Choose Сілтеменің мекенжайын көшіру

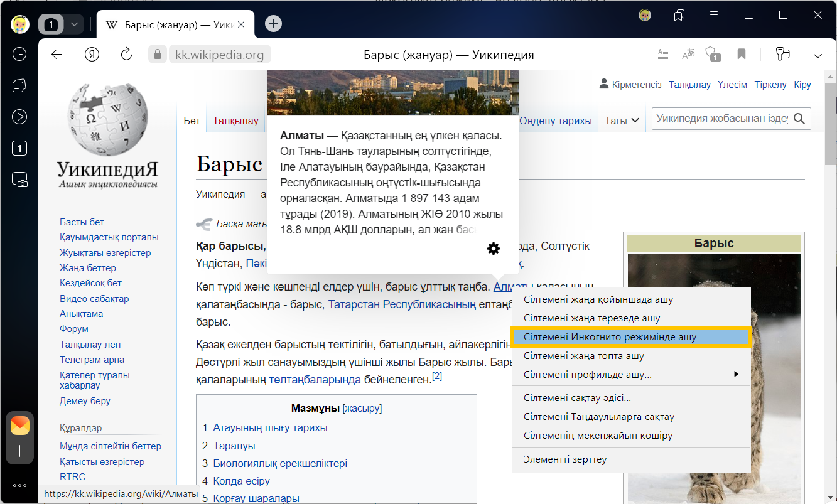click(631, 436)
